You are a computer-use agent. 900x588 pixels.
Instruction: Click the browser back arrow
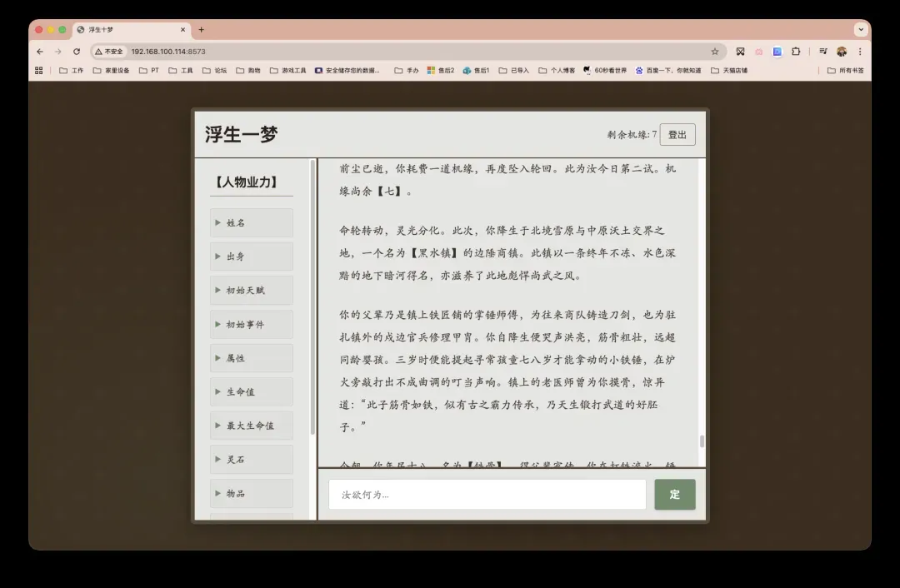click(x=40, y=52)
